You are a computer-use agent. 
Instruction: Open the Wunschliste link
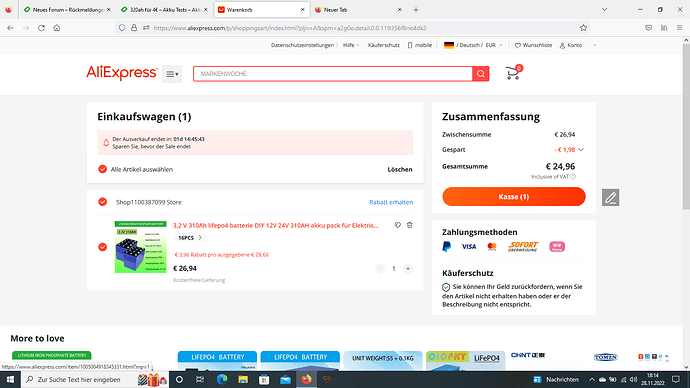tap(533, 45)
